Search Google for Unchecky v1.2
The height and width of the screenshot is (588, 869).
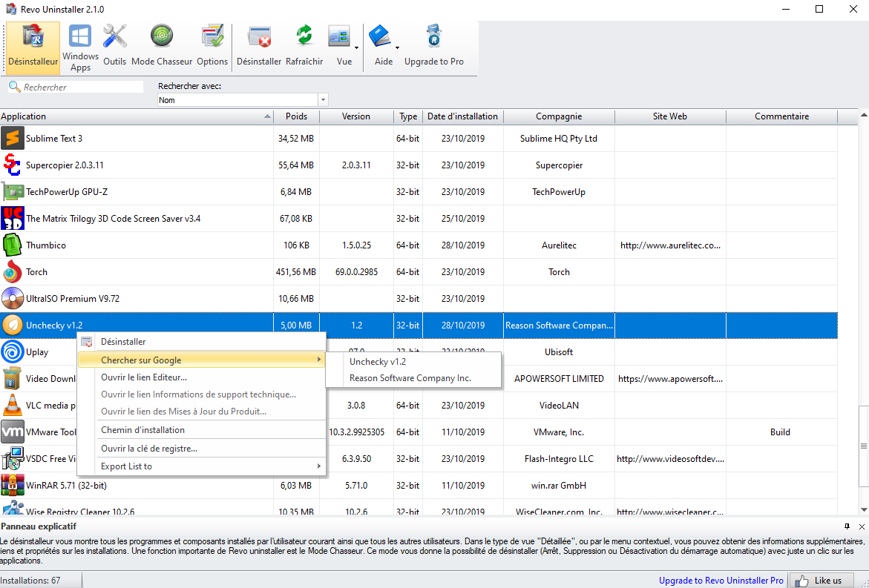pyautogui.click(x=413, y=362)
